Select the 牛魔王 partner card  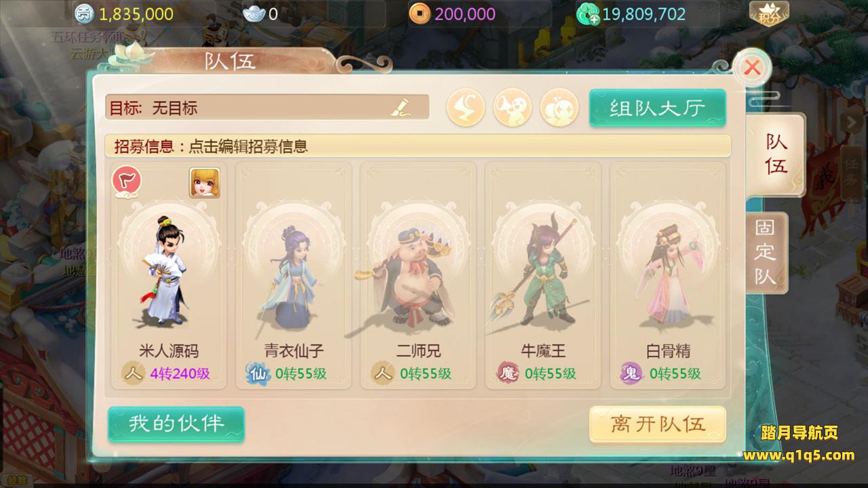tap(543, 275)
